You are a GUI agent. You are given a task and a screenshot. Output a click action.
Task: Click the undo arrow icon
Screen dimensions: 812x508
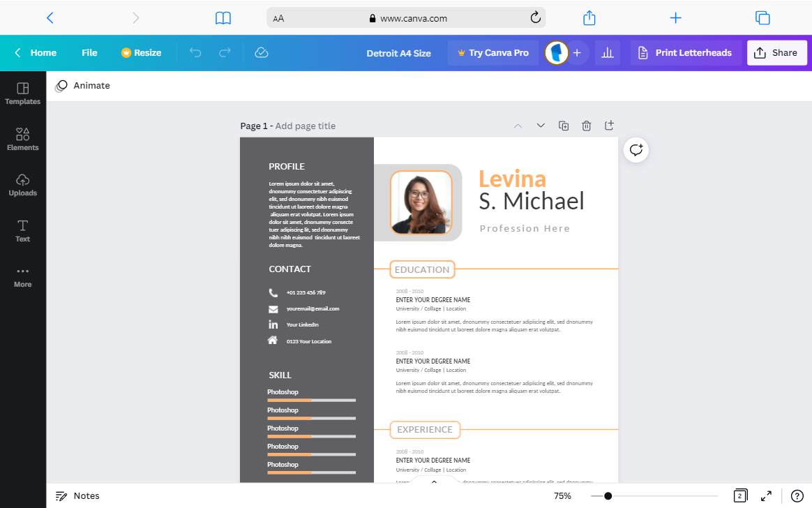tap(195, 52)
